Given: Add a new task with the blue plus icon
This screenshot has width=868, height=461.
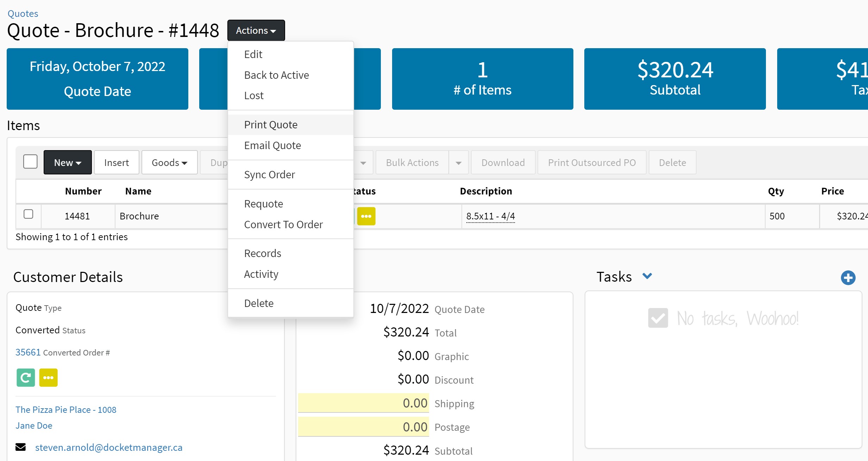Looking at the screenshot, I should coord(848,278).
